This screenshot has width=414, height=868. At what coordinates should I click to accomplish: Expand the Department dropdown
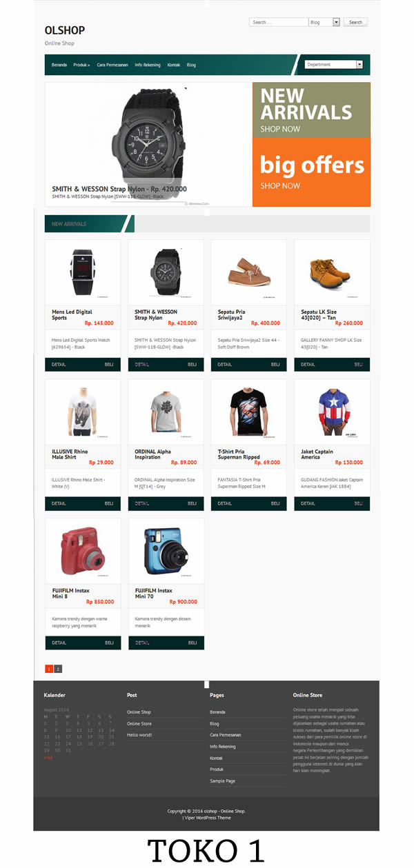point(334,64)
